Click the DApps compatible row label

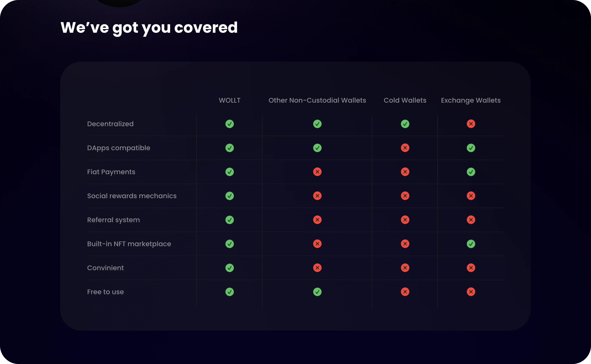119,148
